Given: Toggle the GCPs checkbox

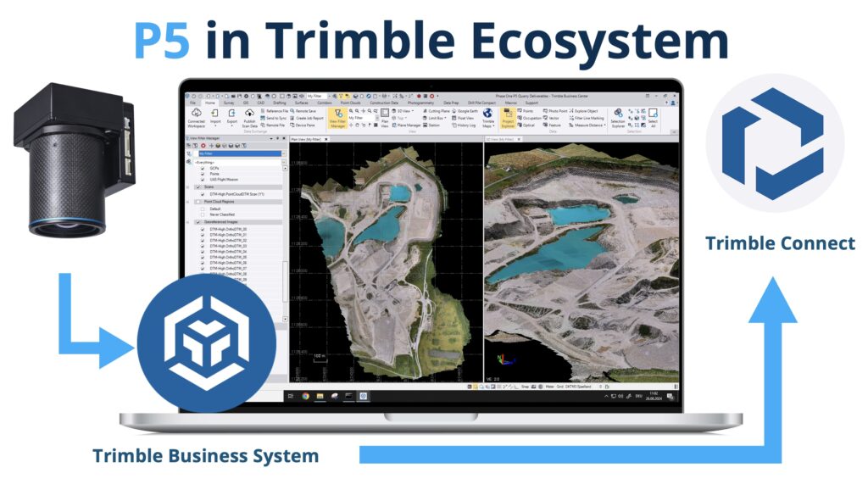Looking at the screenshot, I should pyautogui.click(x=203, y=169).
